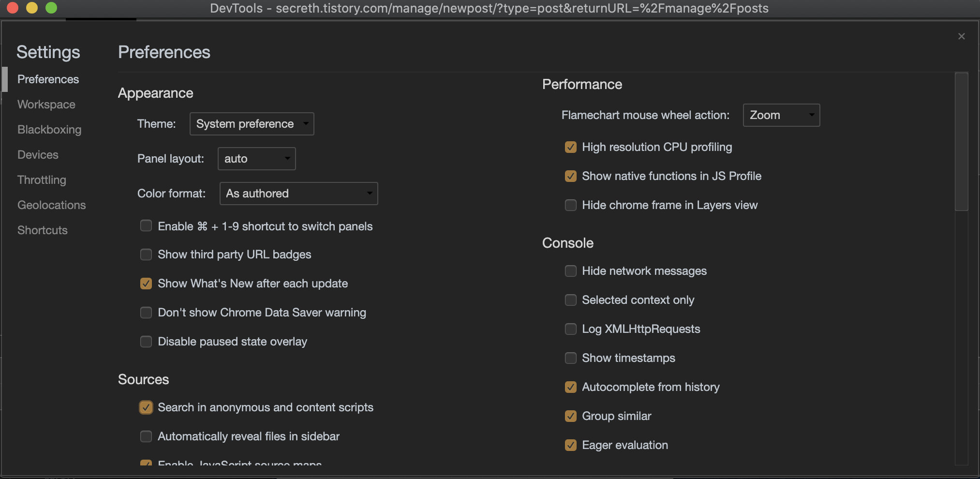980x479 pixels.
Task: Open the Color format dropdown
Action: [298, 194]
